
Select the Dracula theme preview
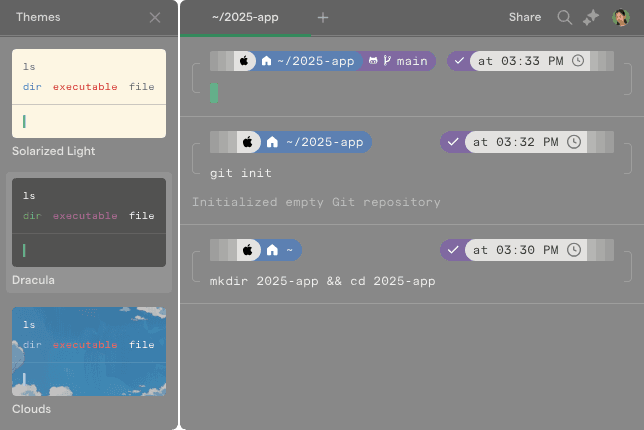coord(89,223)
